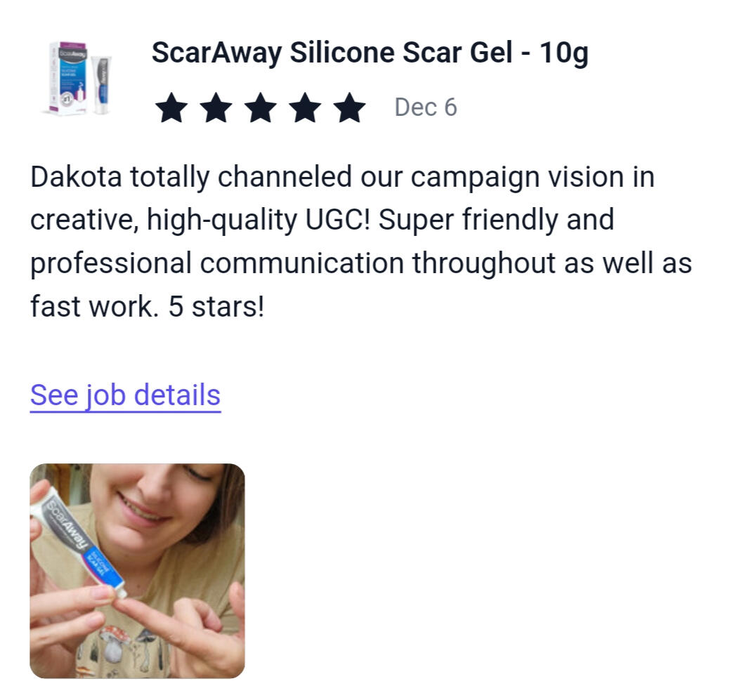
Task: Open the ScarAway Silicone Scar Gel title
Action: 370,53
